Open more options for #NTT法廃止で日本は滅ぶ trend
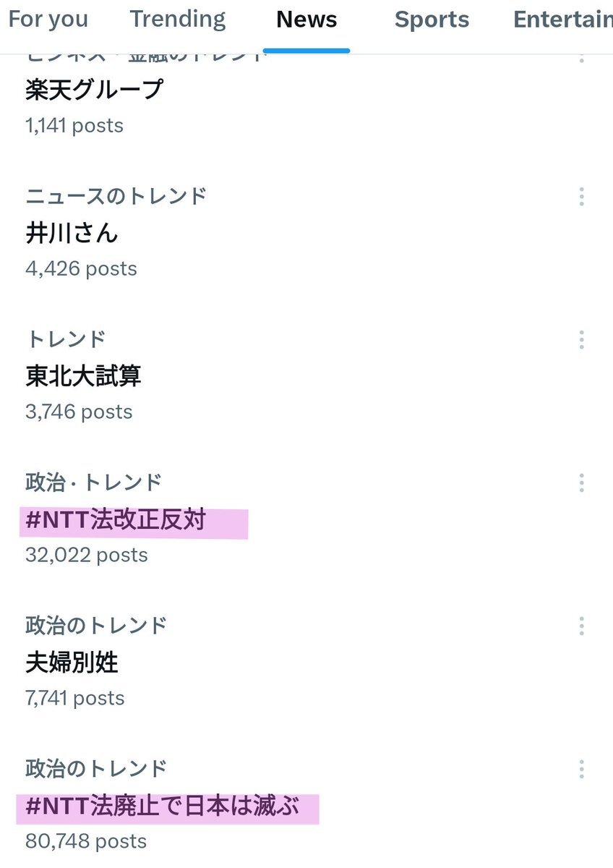The height and width of the screenshot is (868, 613). pos(581,770)
